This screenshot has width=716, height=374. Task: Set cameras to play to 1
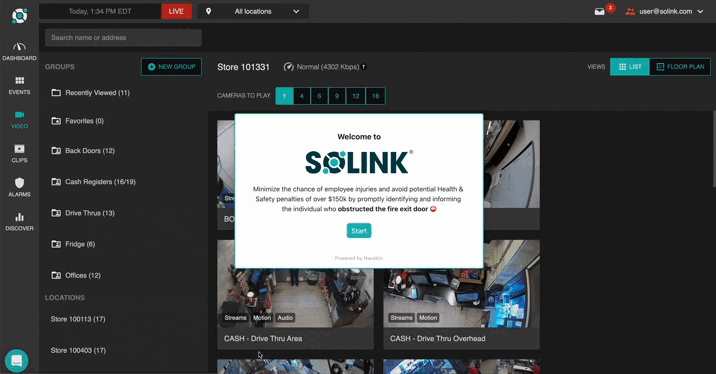pyautogui.click(x=284, y=96)
